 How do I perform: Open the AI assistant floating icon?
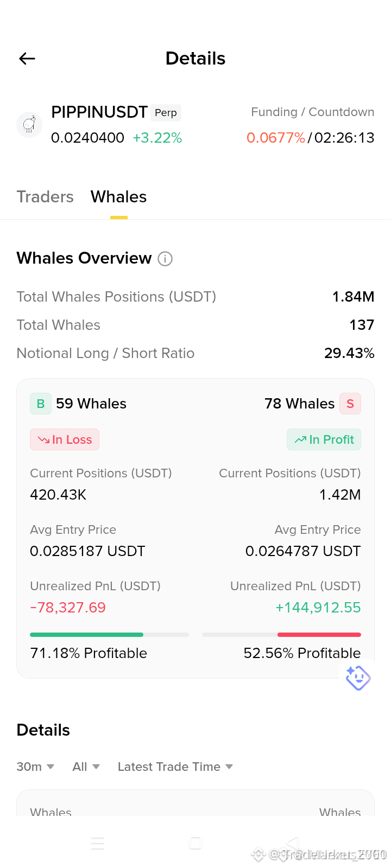pos(358,678)
